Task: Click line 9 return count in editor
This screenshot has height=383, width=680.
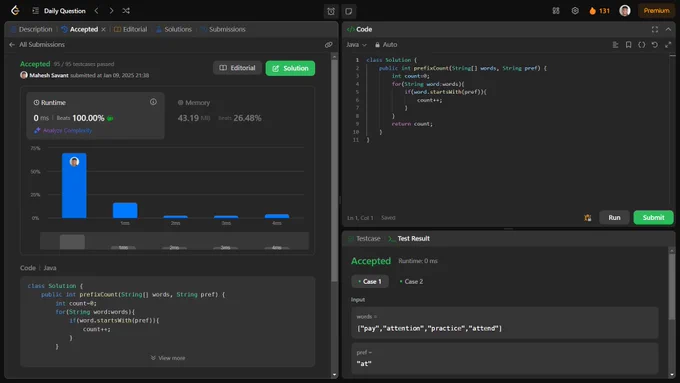Action: pyautogui.click(x=412, y=124)
